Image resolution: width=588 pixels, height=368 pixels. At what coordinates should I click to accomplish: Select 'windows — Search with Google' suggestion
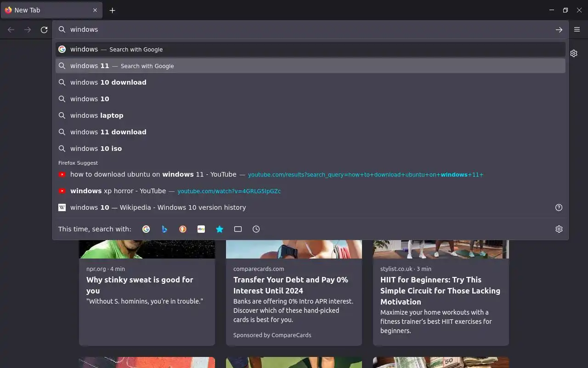pos(311,49)
